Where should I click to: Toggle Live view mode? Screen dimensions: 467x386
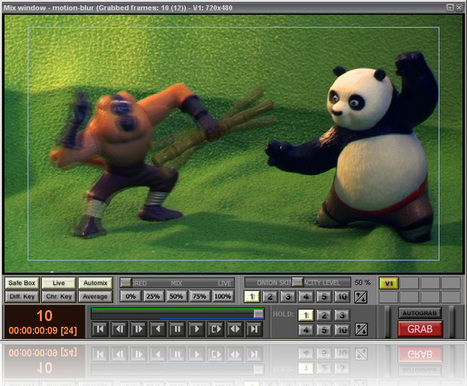pos(59,283)
